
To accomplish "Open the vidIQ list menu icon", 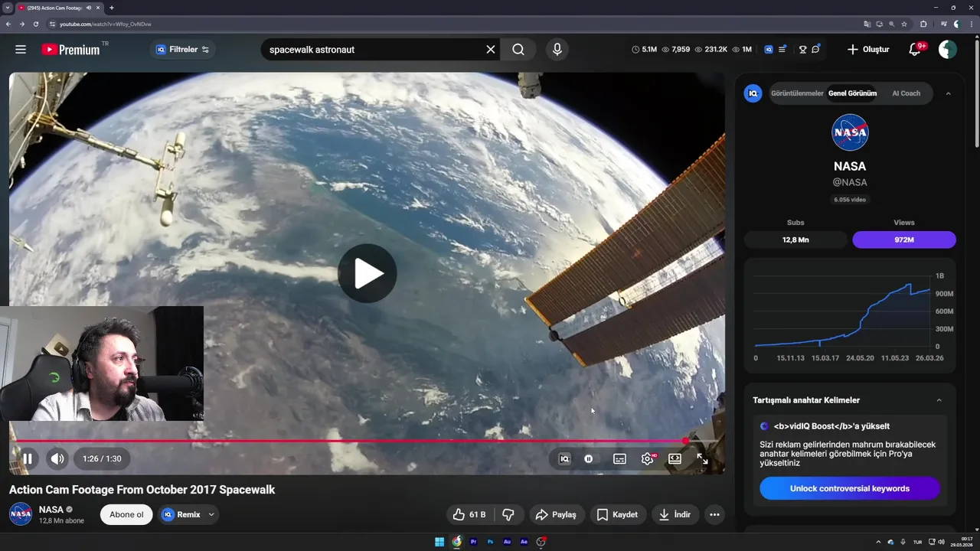I will (x=782, y=50).
